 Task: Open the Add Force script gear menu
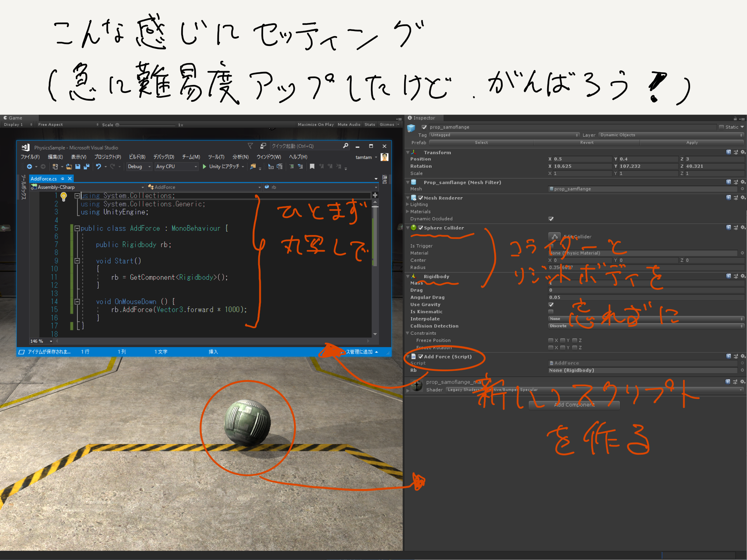743,357
